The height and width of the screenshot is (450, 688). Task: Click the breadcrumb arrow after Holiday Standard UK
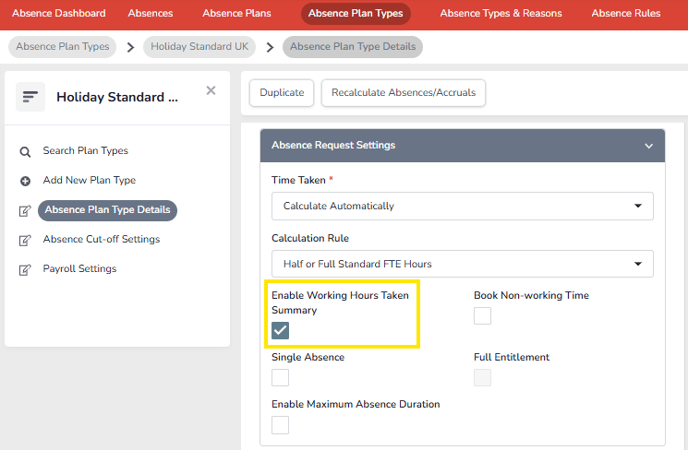click(270, 47)
